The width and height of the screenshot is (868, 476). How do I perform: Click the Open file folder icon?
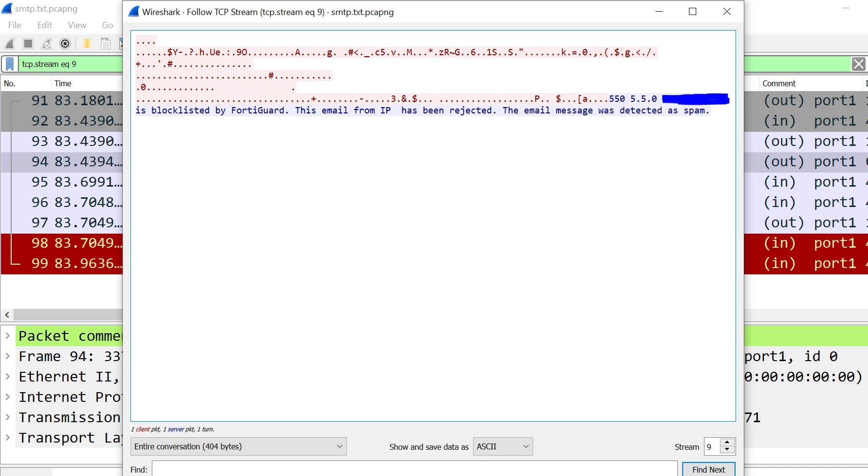click(x=87, y=44)
